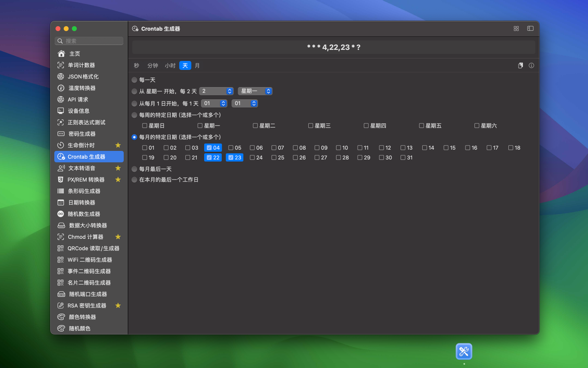Switch to the 小时 tab
This screenshot has height=368, width=588.
pyautogui.click(x=170, y=65)
